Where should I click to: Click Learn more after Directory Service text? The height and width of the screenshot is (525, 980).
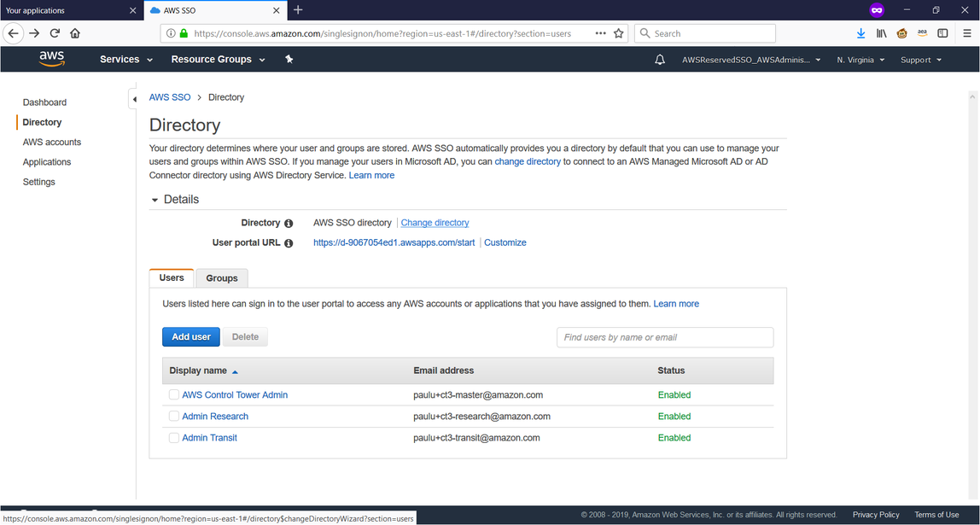pyautogui.click(x=372, y=176)
